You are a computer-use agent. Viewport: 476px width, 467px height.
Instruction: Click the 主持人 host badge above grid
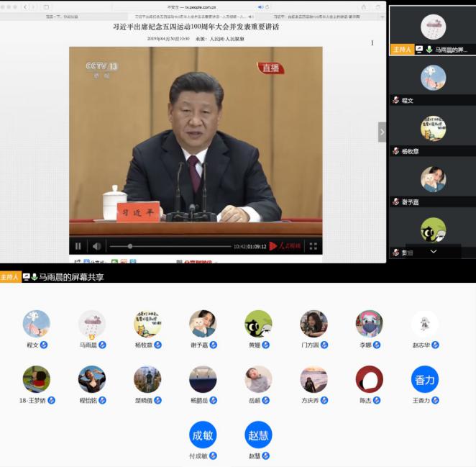10,277
